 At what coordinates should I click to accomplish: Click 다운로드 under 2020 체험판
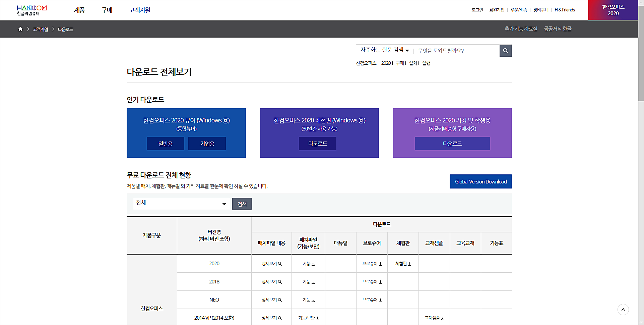click(x=318, y=144)
